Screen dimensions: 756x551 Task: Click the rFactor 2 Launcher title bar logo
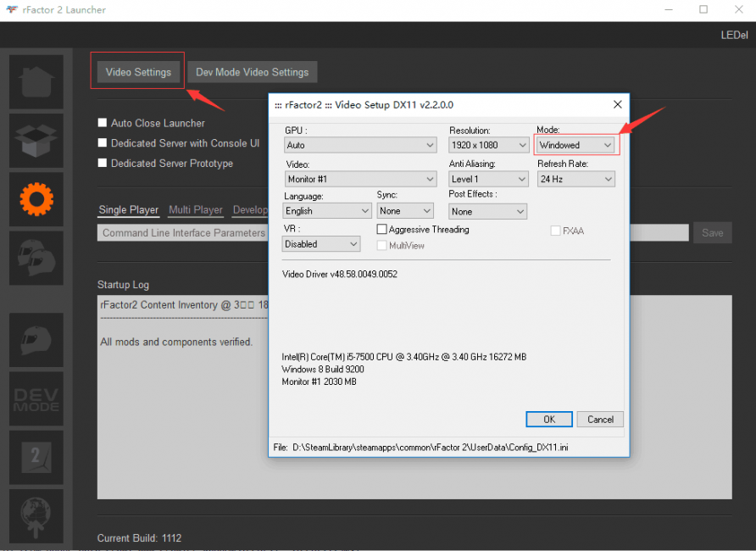pos(12,9)
